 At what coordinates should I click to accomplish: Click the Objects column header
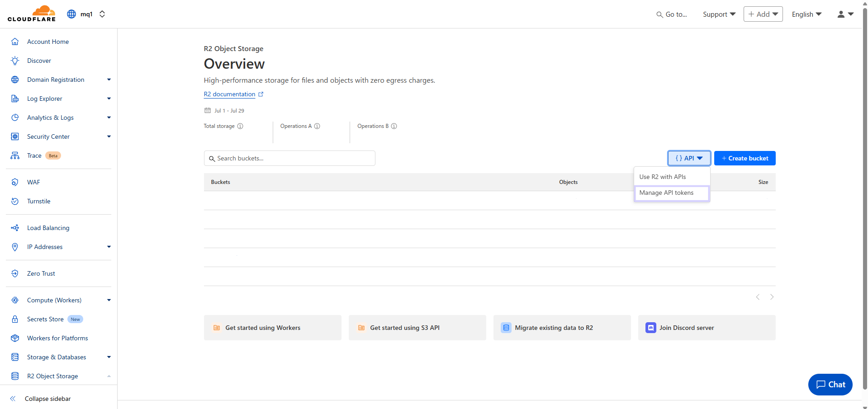pos(568,182)
